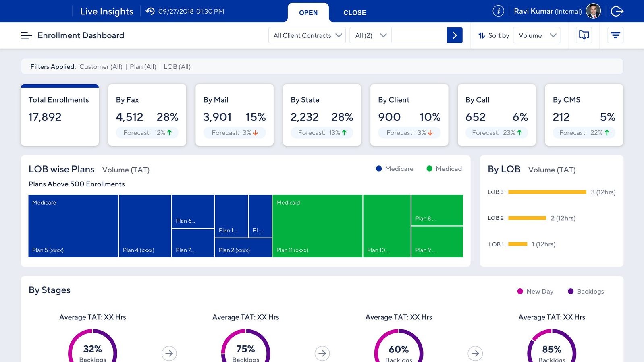Toggle the Backlogs legend item
The image size is (644, 362).
(586, 292)
